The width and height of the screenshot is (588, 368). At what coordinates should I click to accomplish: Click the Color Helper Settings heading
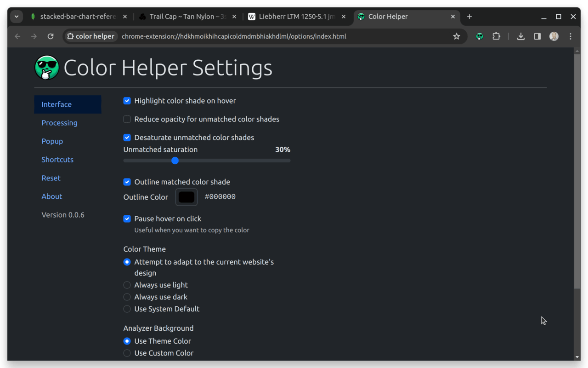tap(168, 68)
